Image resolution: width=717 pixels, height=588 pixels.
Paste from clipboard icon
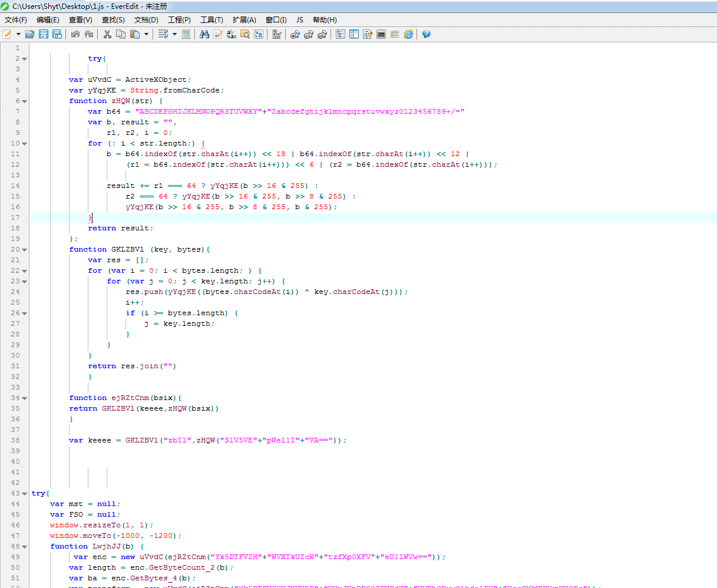tap(135, 34)
